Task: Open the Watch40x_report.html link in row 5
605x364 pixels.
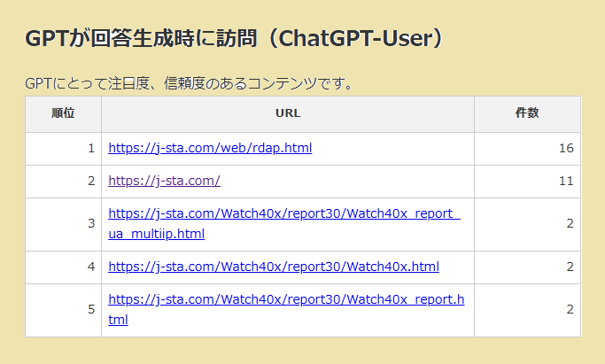Action: click(x=285, y=299)
